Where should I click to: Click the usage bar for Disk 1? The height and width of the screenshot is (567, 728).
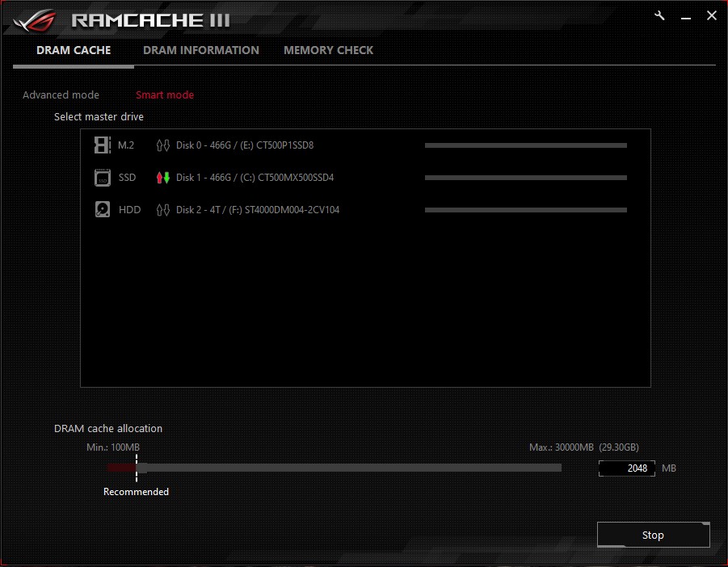point(525,178)
